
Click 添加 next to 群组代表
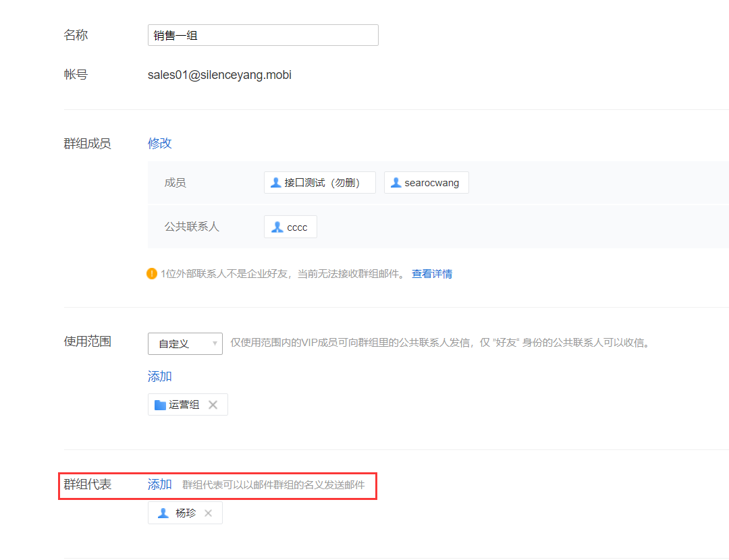pos(160,484)
